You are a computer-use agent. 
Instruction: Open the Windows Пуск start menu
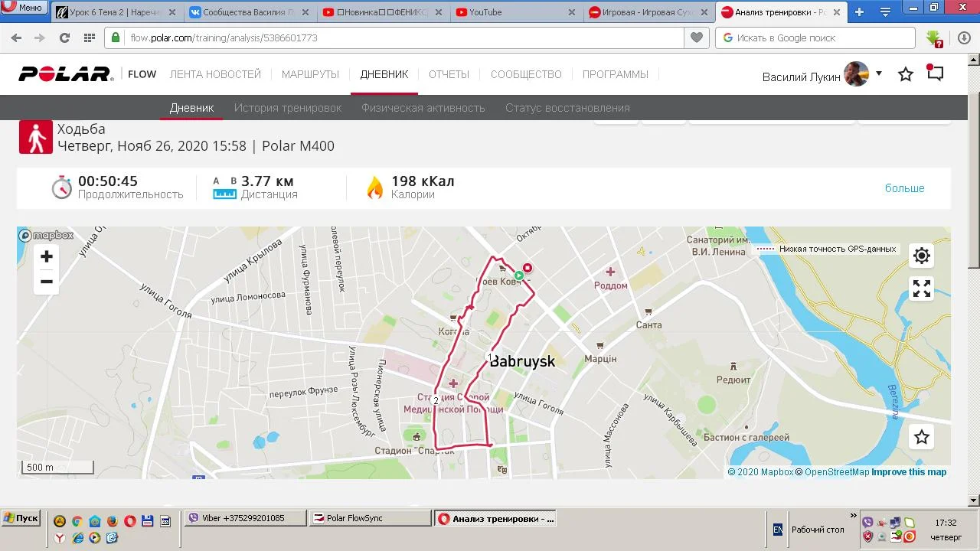point(21,518)
